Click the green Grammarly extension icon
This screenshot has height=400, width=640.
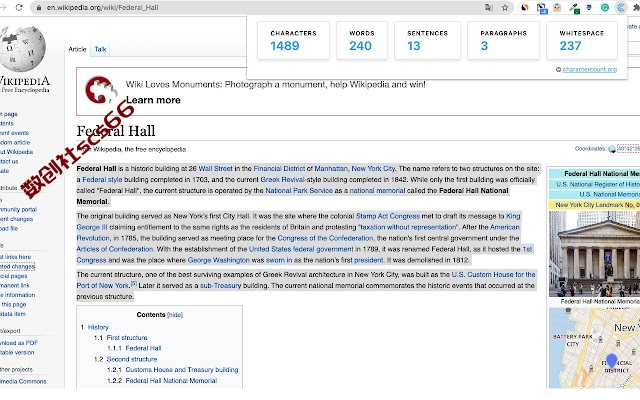[605, 7]
